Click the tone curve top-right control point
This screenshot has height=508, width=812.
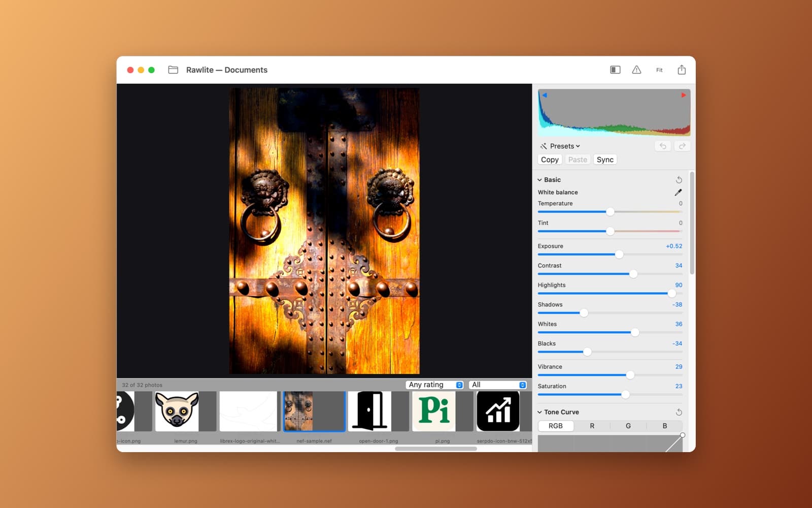click(x=683, y=435)
